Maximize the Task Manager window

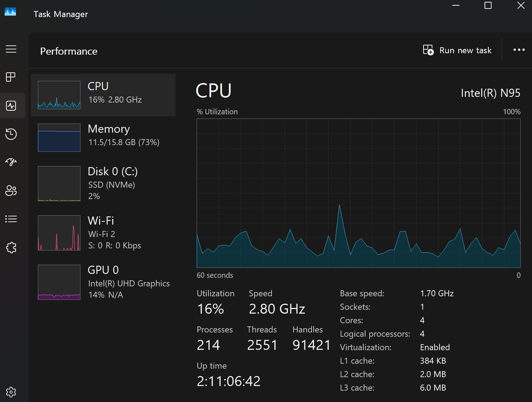488,5
